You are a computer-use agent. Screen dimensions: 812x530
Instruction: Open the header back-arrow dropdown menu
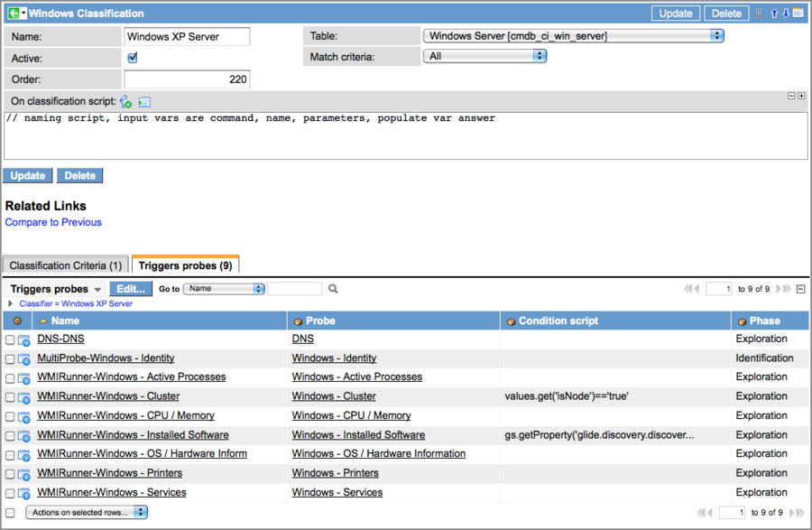click(23, 13)
